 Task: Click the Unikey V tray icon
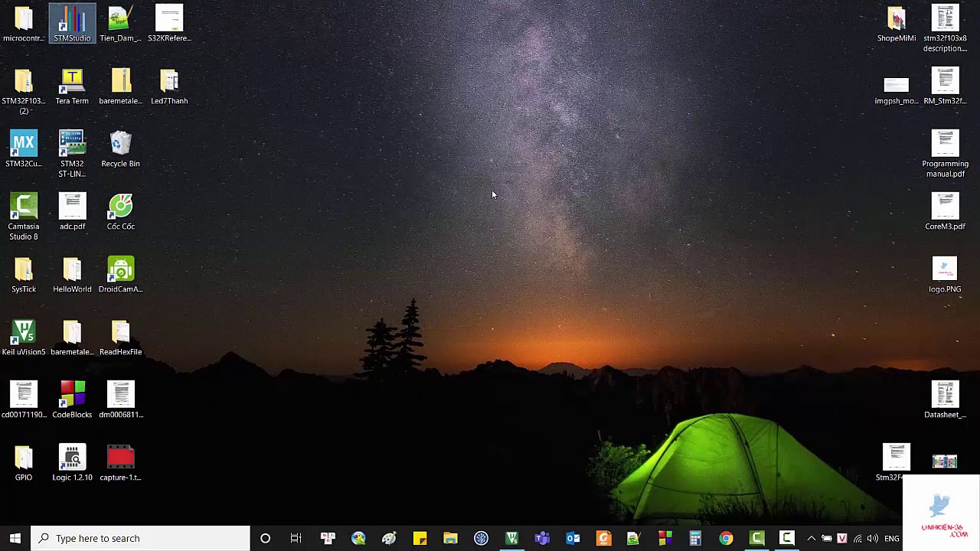tap(842, 538)
